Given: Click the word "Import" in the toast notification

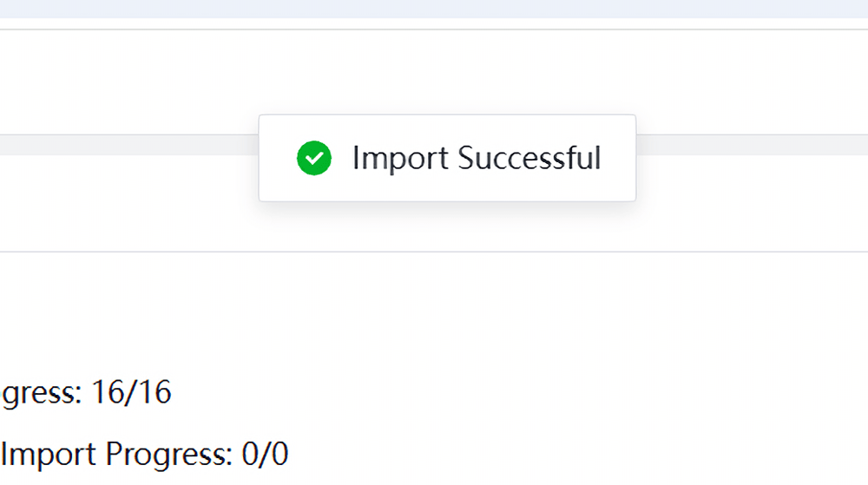Looking at the screenshot, I should coord(400,159).
